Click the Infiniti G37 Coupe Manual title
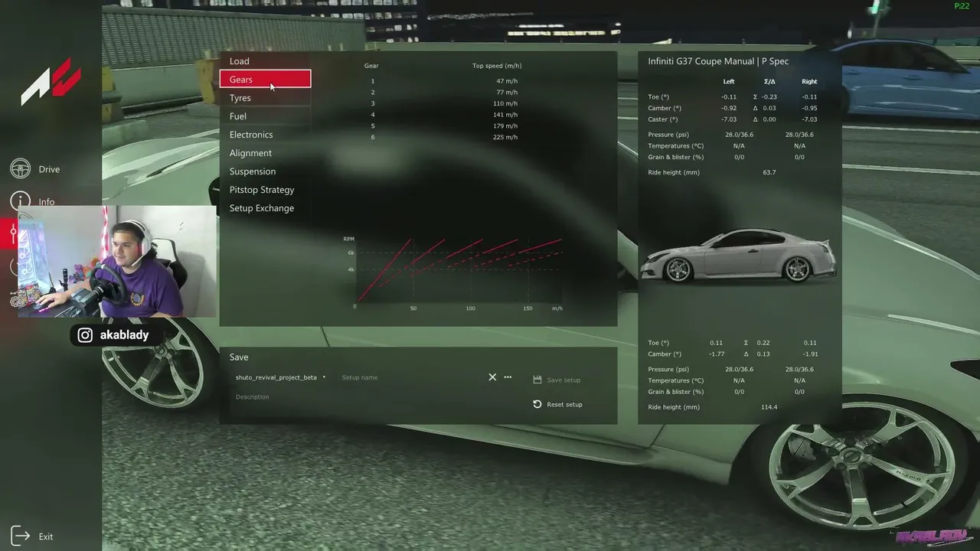Screen dimensions: 980x551 (718, 61)
